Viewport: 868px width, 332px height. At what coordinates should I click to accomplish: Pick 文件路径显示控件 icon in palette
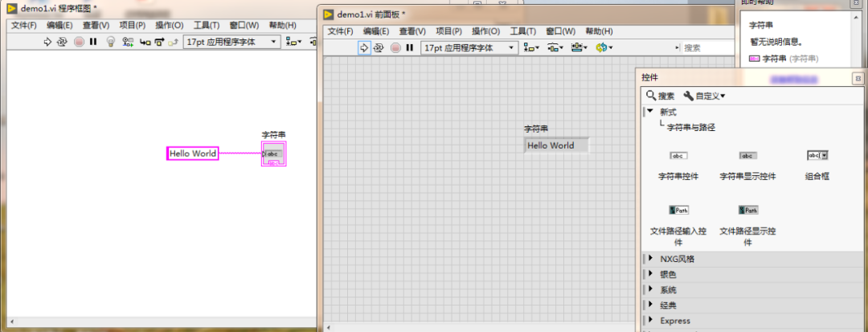click(x=748, y=211)
